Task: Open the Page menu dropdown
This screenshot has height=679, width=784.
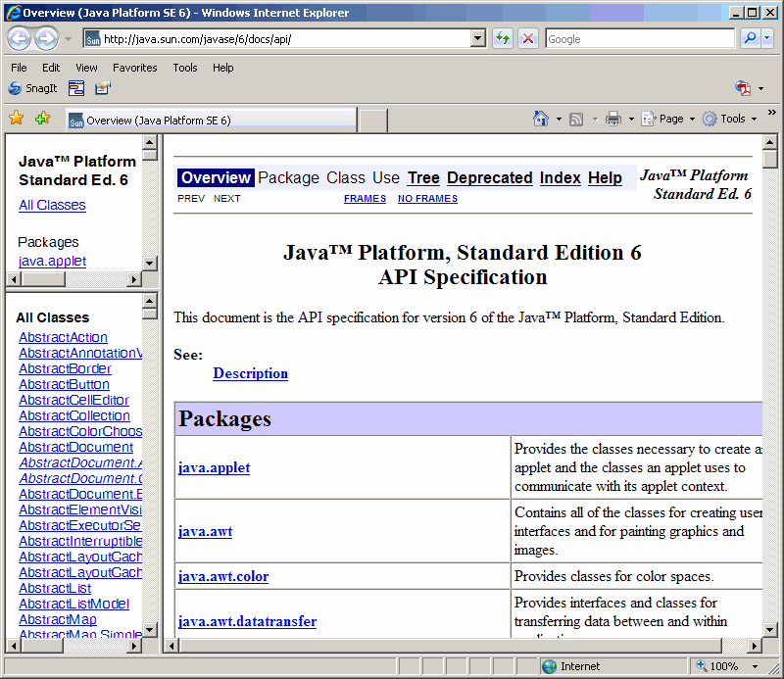Action: coord(669,119)
